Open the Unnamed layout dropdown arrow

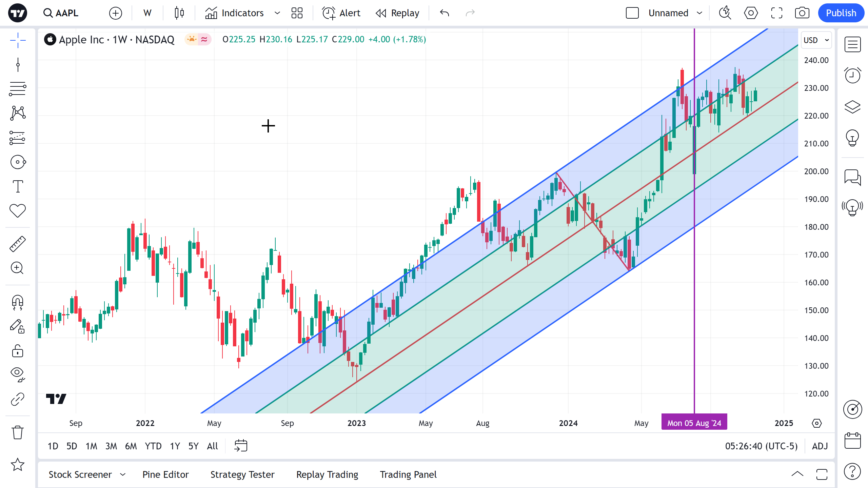(699, 13)
